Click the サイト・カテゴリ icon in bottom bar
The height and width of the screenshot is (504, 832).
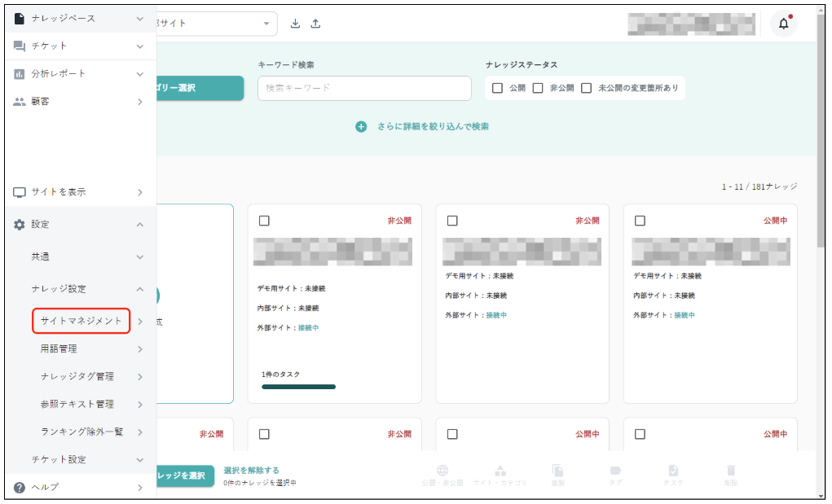click(x=500, y=471)
